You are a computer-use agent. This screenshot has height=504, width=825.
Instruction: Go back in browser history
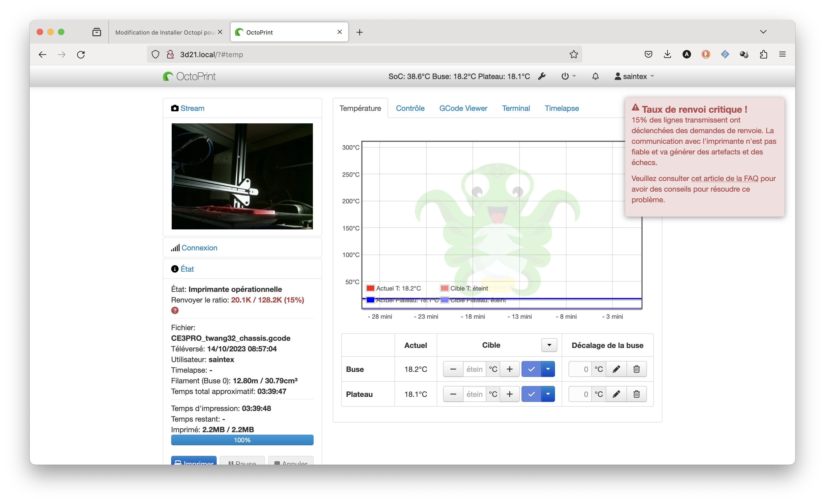pos(43,54)
